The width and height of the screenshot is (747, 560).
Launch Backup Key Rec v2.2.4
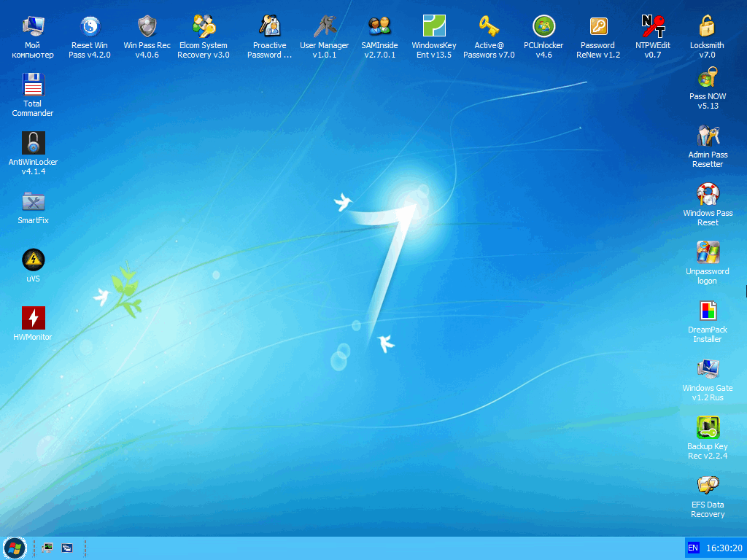point(708,427)
